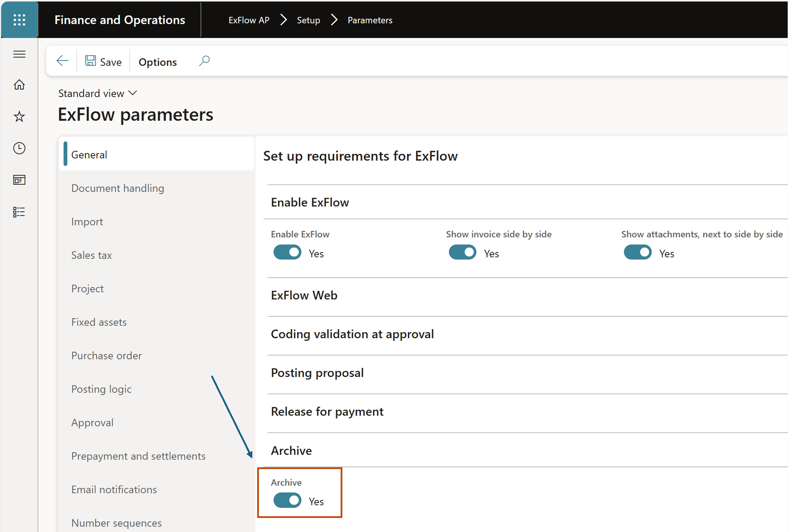Click Setup breadcrumb

(308, 20)
